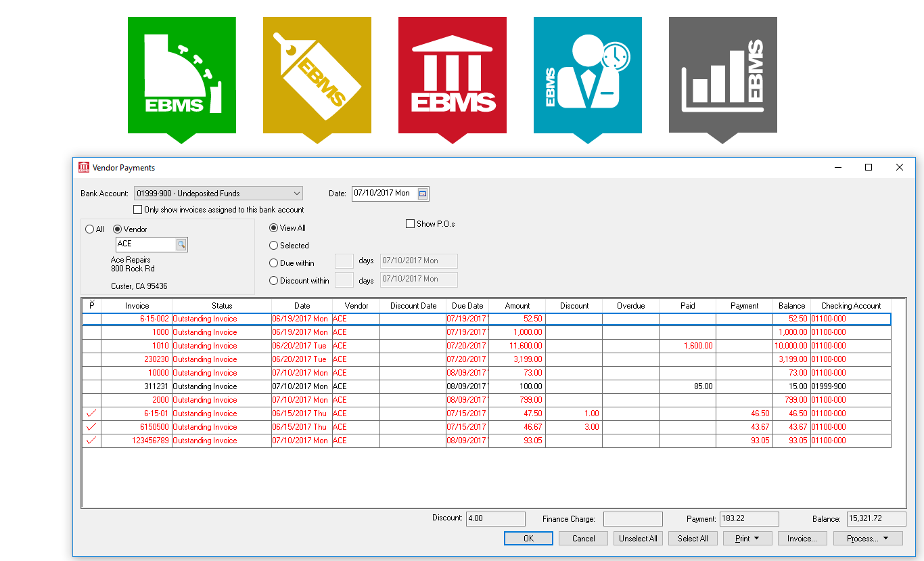Viewport: 924px width, 561px height.
Task: Enable the Show P.O.s checkbox
Action: pos(410,224)
